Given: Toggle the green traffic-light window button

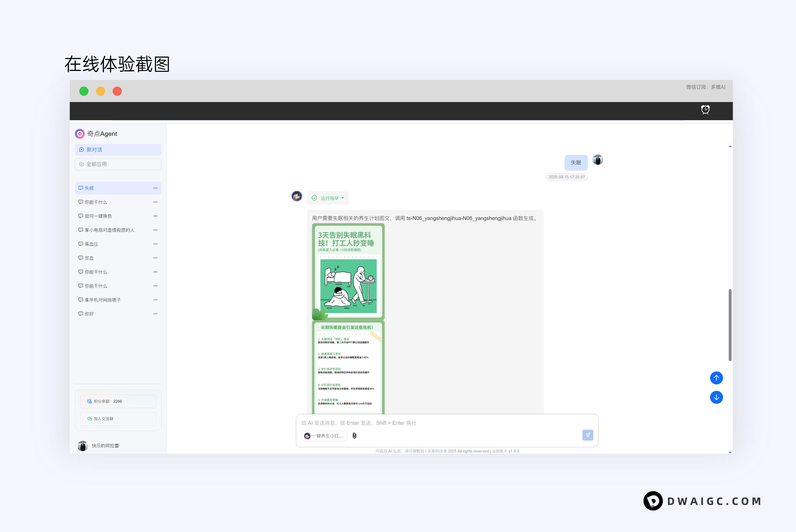Looking at the screenshot, I should click(x=84, y=91).
